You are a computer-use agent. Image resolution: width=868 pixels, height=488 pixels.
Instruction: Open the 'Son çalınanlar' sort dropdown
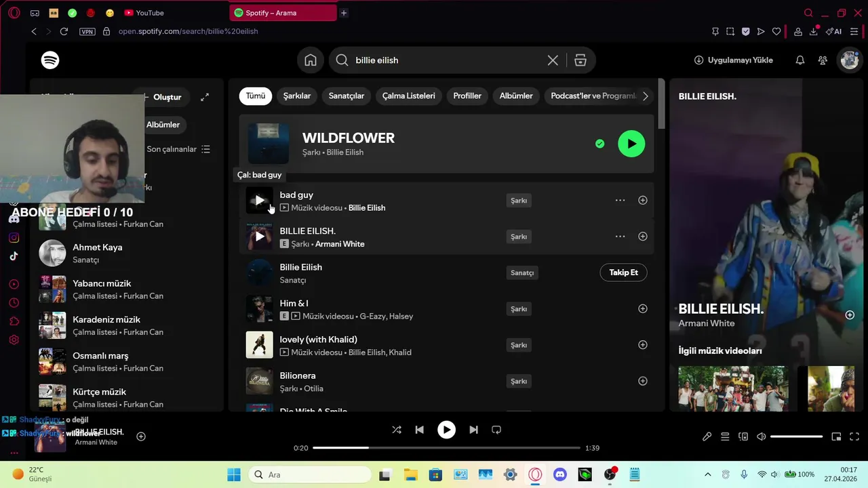point(179,149)
